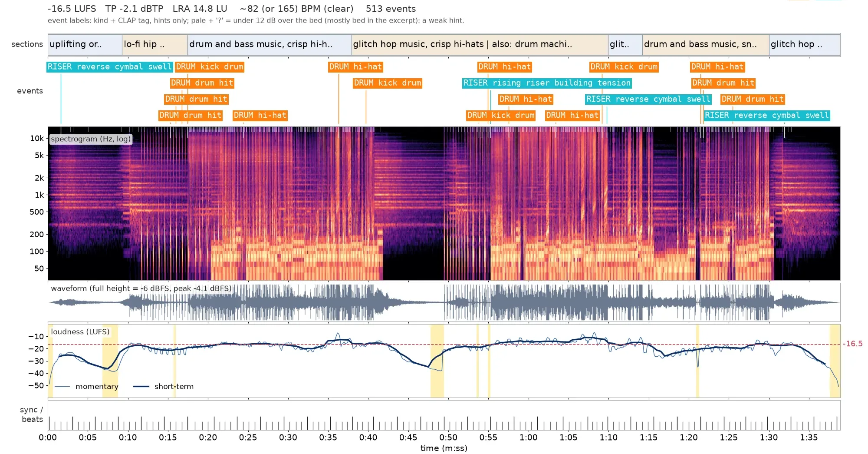The width and height of the screenshot is (868, 454).
Task: Click the 'drum and bass music, sn..' section
Action: pos(706,45)
